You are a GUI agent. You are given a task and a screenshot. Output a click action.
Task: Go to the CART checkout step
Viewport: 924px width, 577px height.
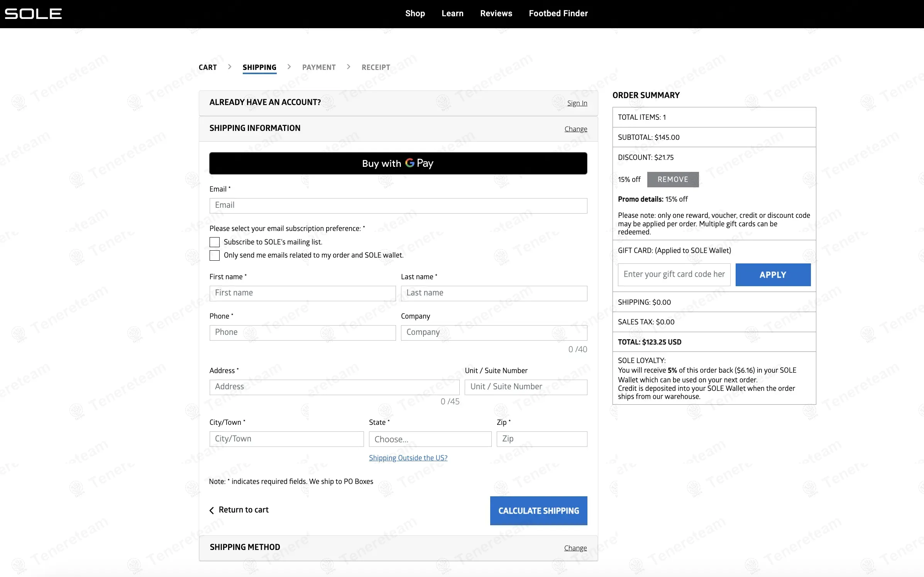pos(208,67)
